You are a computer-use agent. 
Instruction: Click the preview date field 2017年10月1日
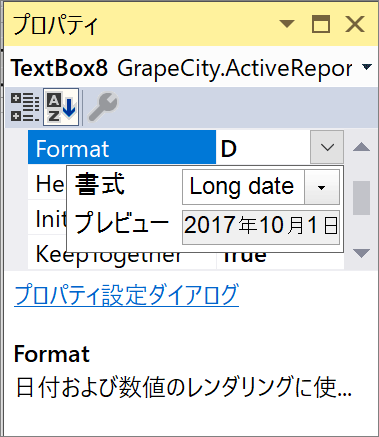[261, 227]
